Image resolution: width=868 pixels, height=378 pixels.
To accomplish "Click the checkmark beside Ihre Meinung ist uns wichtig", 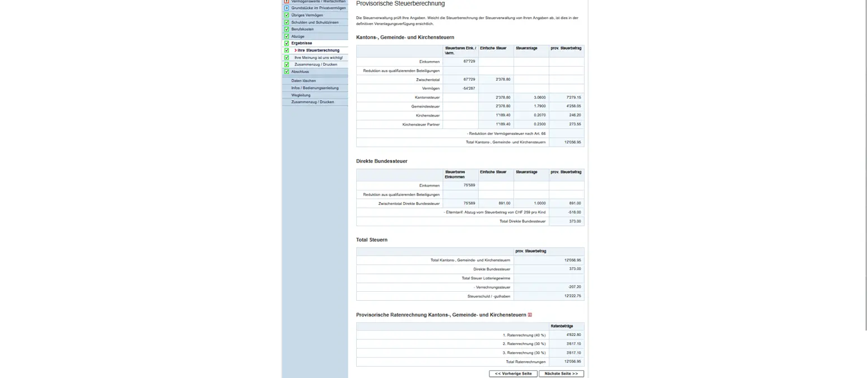I will [287, 57].
